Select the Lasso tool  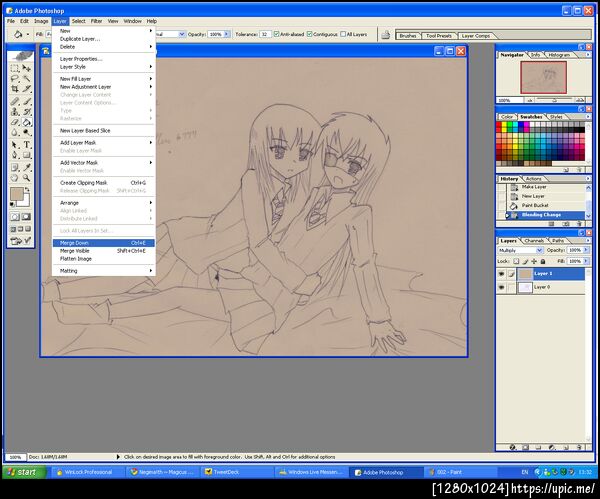[x=15, y=78]
